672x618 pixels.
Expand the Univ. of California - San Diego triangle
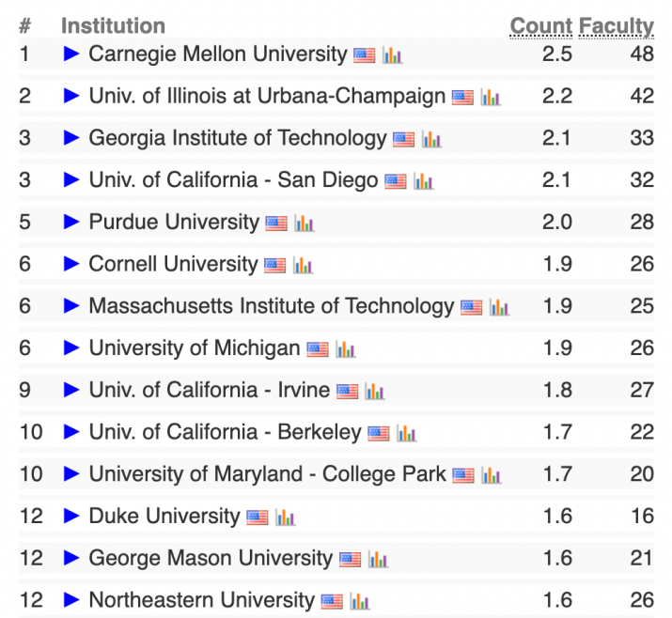click(x=71, y=179)
